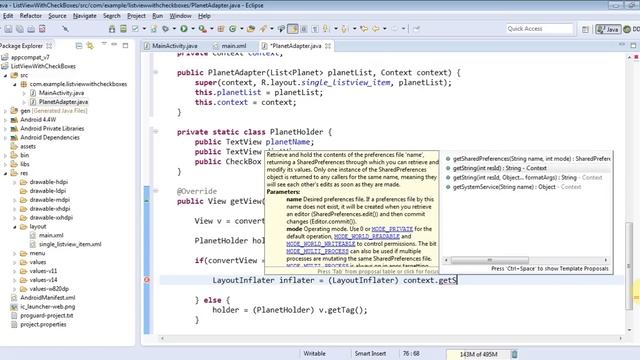640x360 pixels.
Task: Click the Open Perspective icon
Action: [x=585, y=29]
